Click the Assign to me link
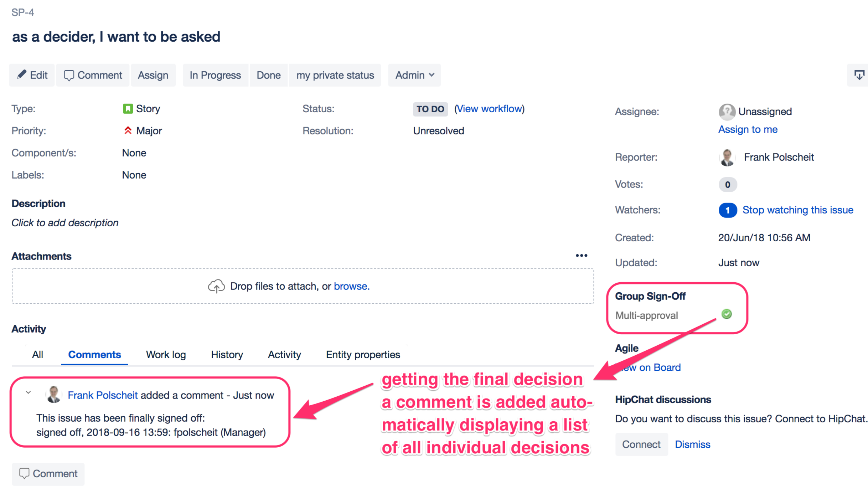The width and height of the screenshot is (868, 494). pos(748,129)
